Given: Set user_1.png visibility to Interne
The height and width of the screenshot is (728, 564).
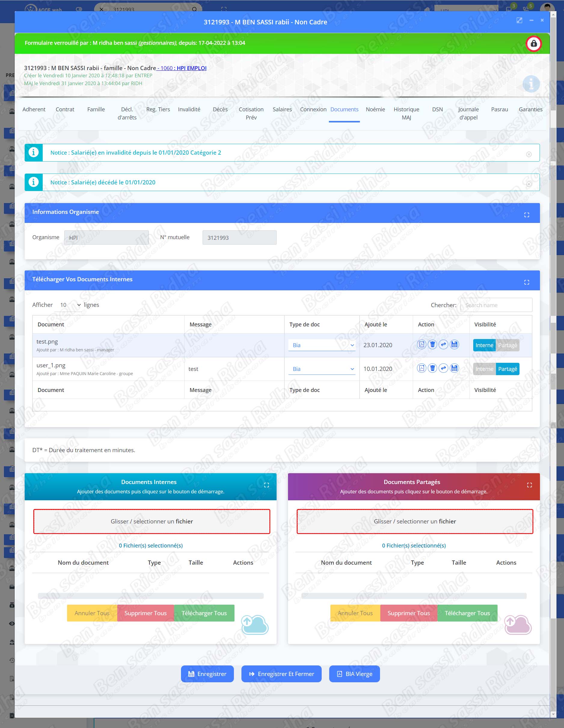Looking at the screenshot, I should click(484, 369).
